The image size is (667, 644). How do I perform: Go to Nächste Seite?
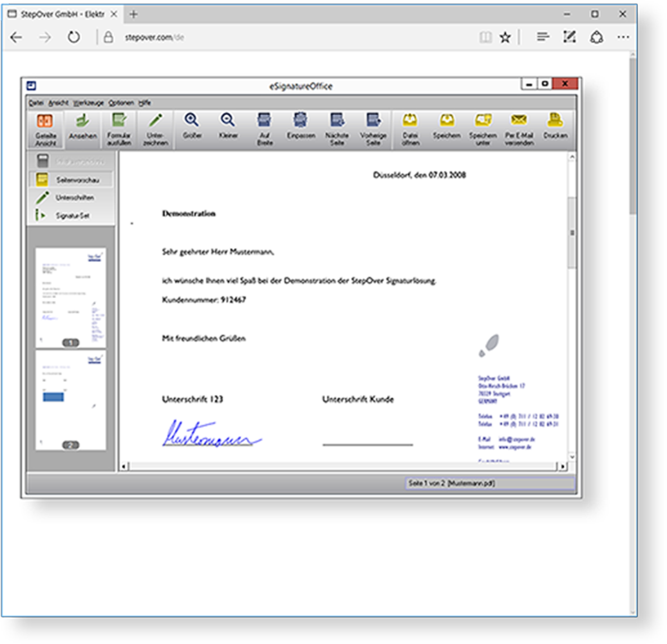click(337, 130)
